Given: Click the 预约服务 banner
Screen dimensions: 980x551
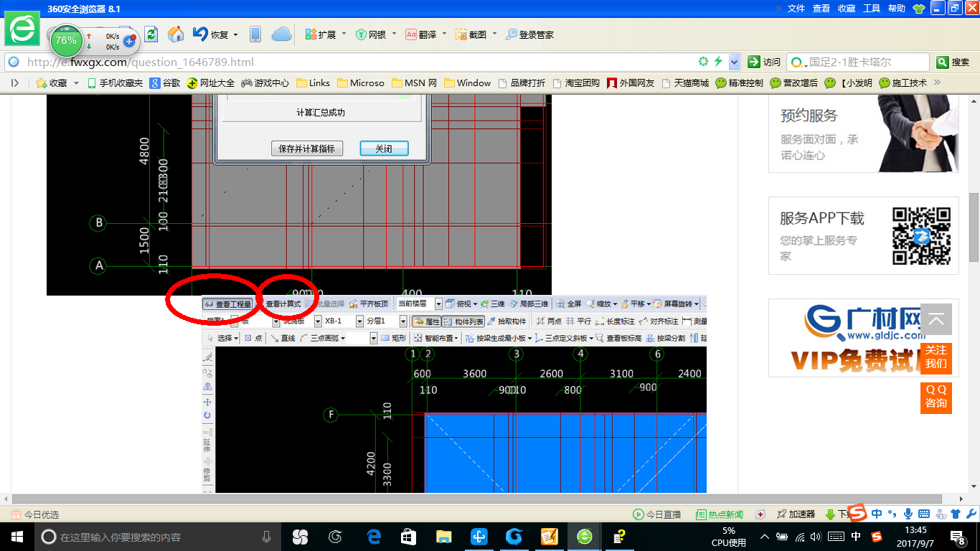Looking at the screenshot, I should pos(864,133).
